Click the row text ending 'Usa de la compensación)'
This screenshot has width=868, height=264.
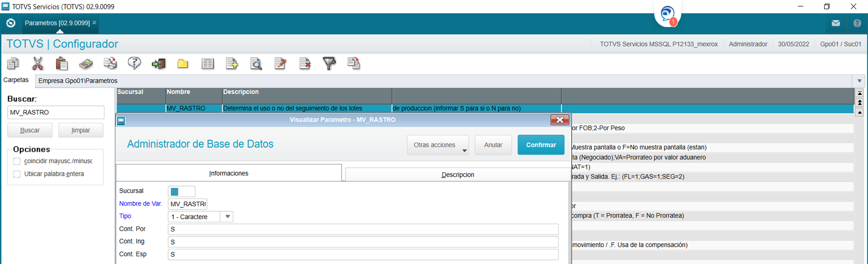(x=630, y=245)
